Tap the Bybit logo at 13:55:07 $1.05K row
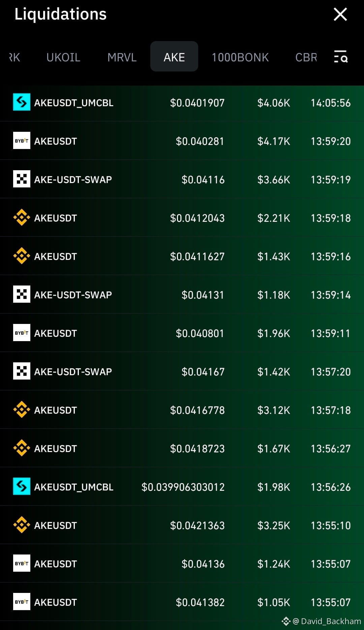 (22, 602)
